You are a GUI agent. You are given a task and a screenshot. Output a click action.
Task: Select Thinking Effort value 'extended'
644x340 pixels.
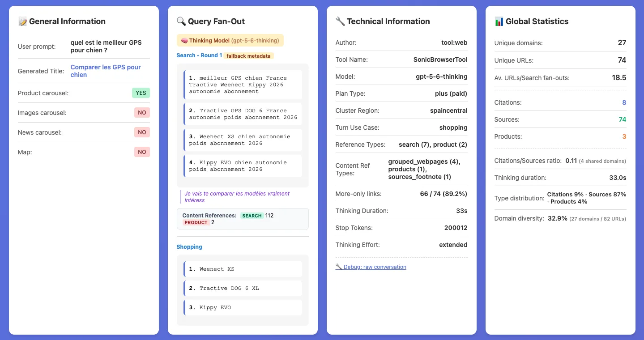pos(453,245)
